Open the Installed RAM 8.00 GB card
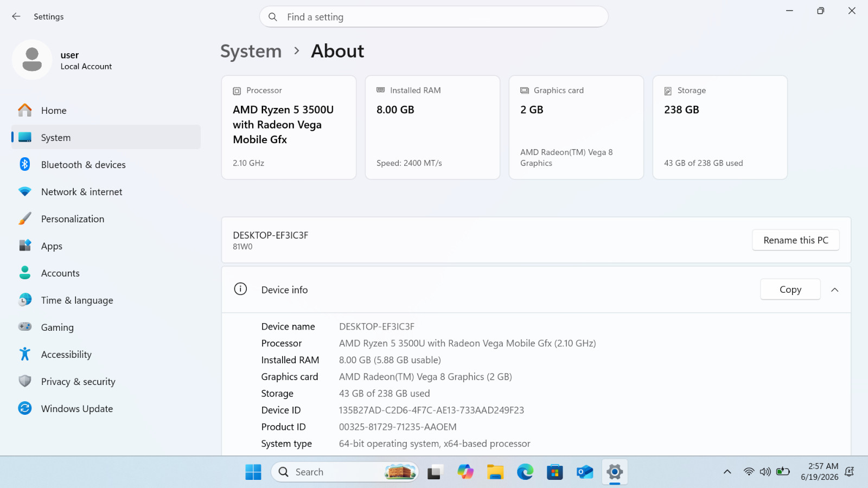The height and width of the screenshot is (488, 868). [x=432, y=127]
